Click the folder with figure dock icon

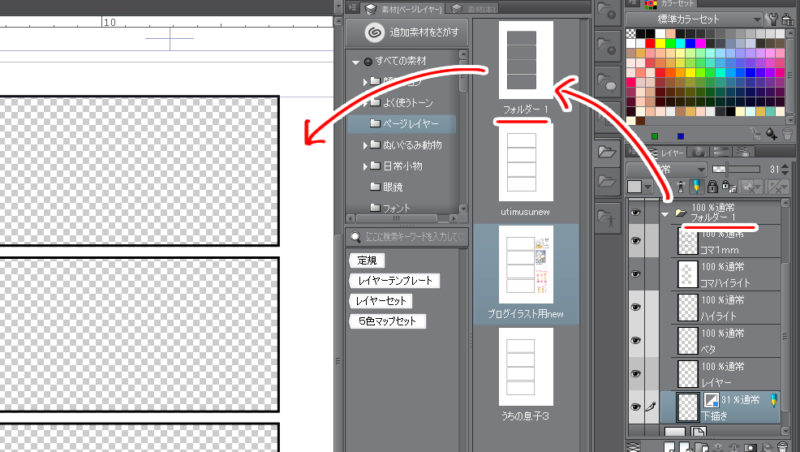(607, 217)
